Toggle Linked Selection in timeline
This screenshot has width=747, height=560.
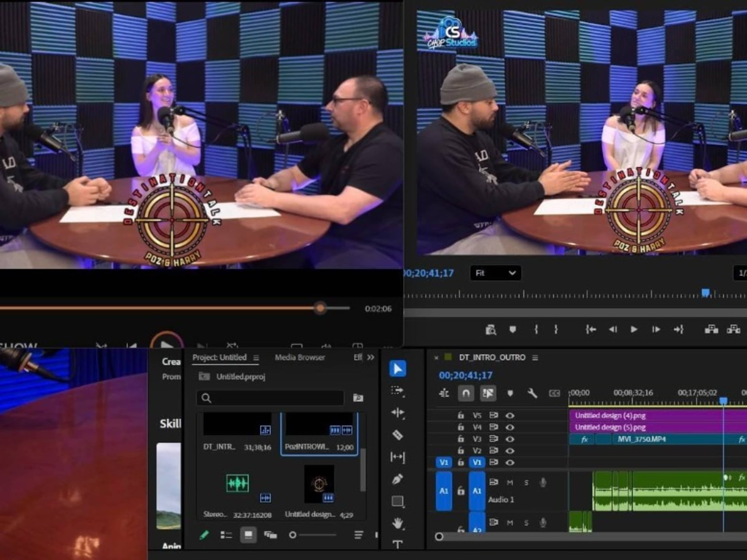pos(488,393)
